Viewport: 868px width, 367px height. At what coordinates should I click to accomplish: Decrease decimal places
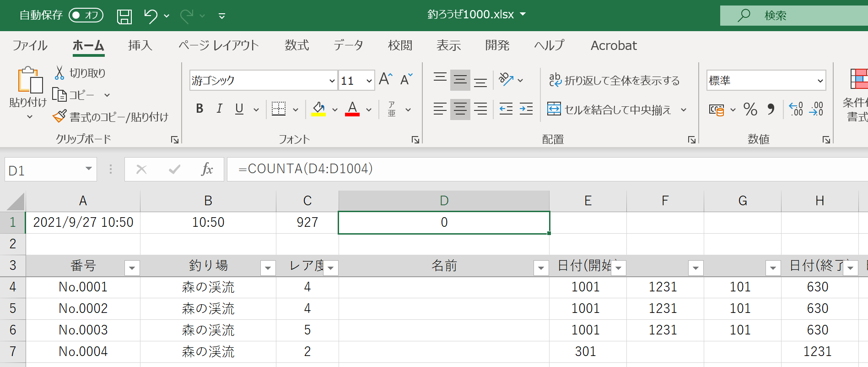[817, 109]
